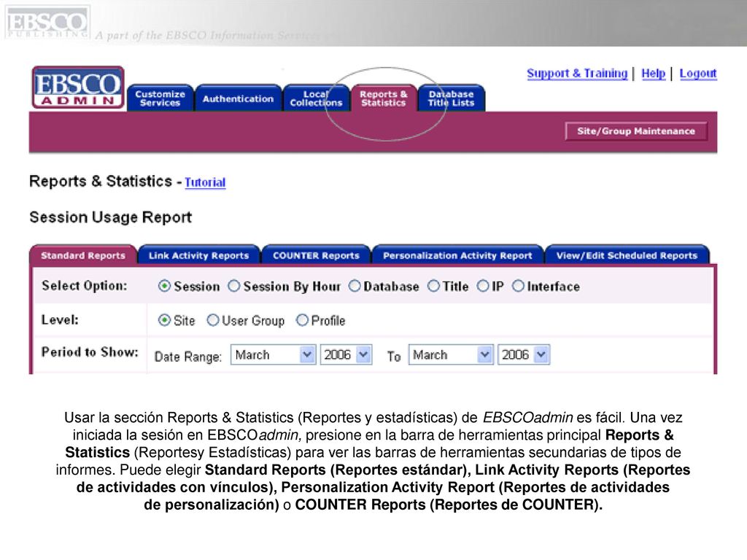Image resolution: width=747 pixels, height=560 pixels.
Task: Click the Logout link
Action: (x=698, y=74)
